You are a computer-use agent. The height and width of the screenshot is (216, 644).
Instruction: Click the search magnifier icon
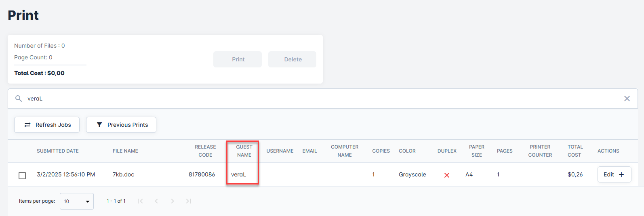tap(19, 99)
